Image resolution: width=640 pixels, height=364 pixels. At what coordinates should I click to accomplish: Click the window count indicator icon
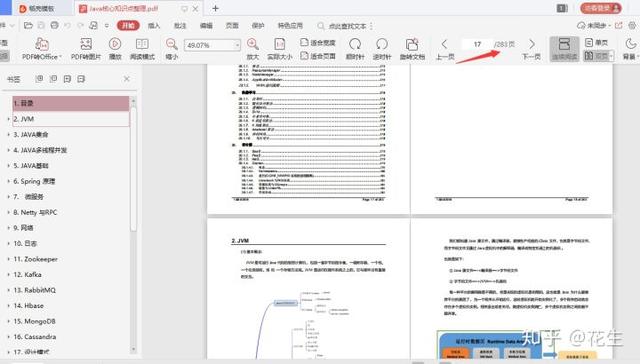(562, 8)
